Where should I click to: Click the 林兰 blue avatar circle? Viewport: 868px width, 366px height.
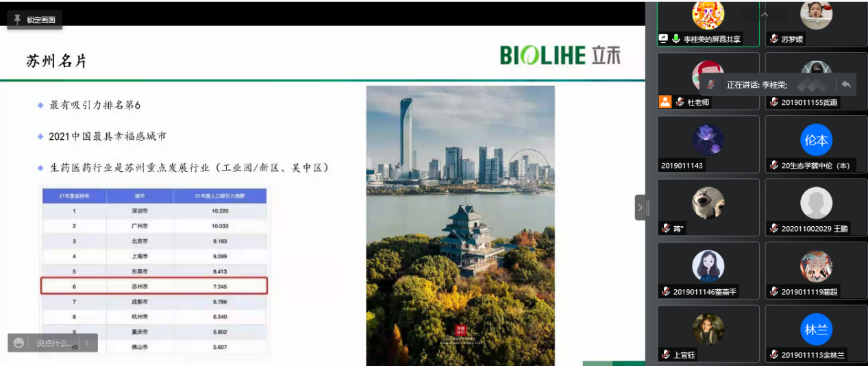816,329
